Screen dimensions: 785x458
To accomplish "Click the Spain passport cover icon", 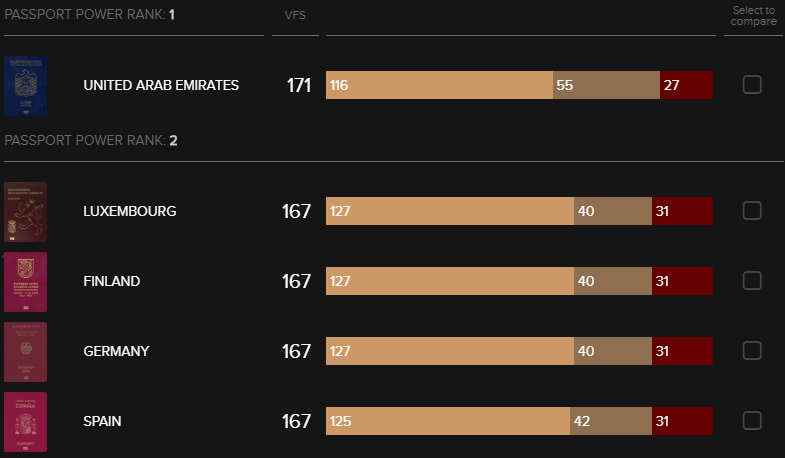I will tap(25, 422).
